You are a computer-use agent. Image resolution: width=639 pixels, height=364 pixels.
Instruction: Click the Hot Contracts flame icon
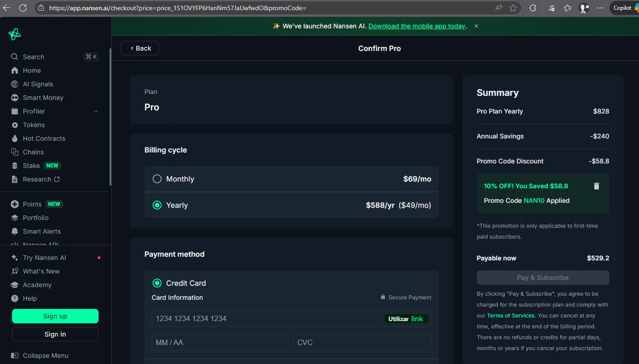tap(14, 138)
